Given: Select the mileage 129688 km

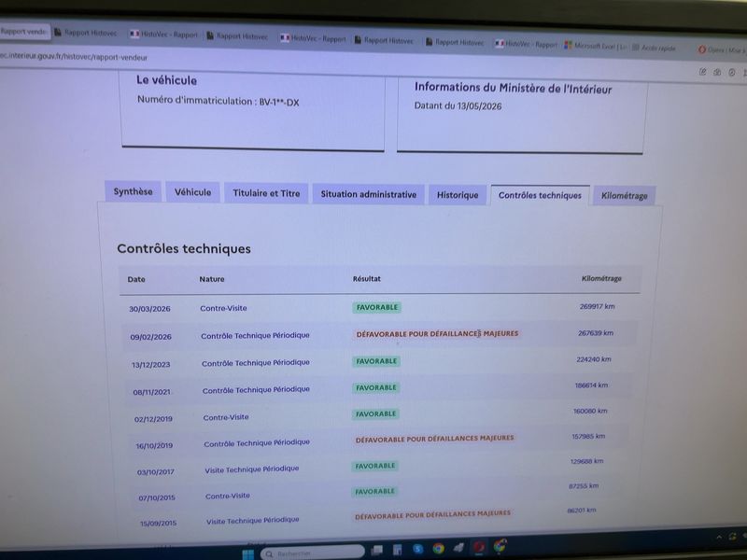Looking at the screenshot, I should pyautogui.click(x=586, y=461).
